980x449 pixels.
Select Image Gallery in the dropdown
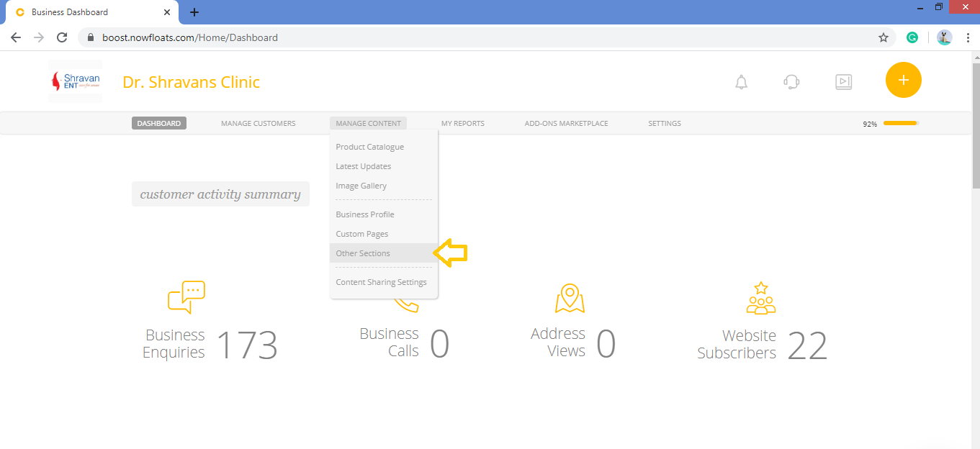[x=384, y=186]
